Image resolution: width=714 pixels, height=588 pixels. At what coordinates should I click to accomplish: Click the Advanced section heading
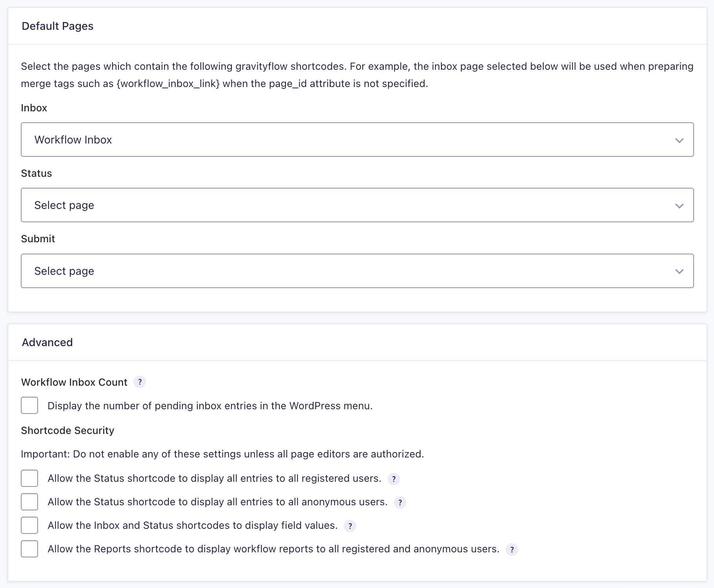(47, 342)
